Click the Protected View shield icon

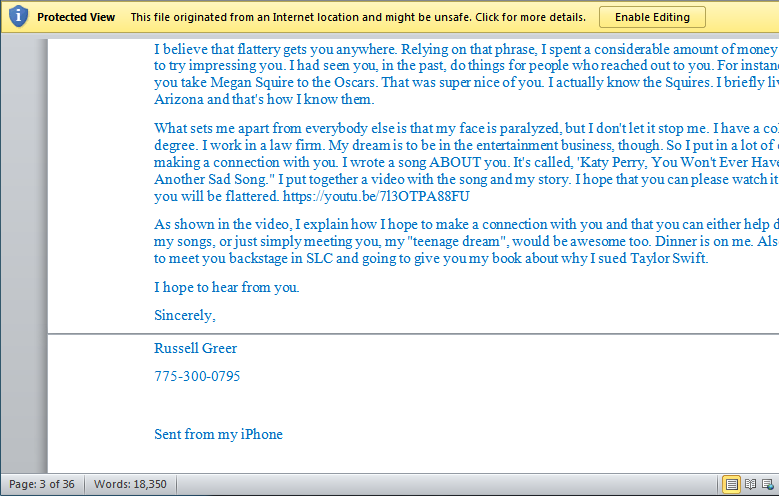[x=18, y=17]
